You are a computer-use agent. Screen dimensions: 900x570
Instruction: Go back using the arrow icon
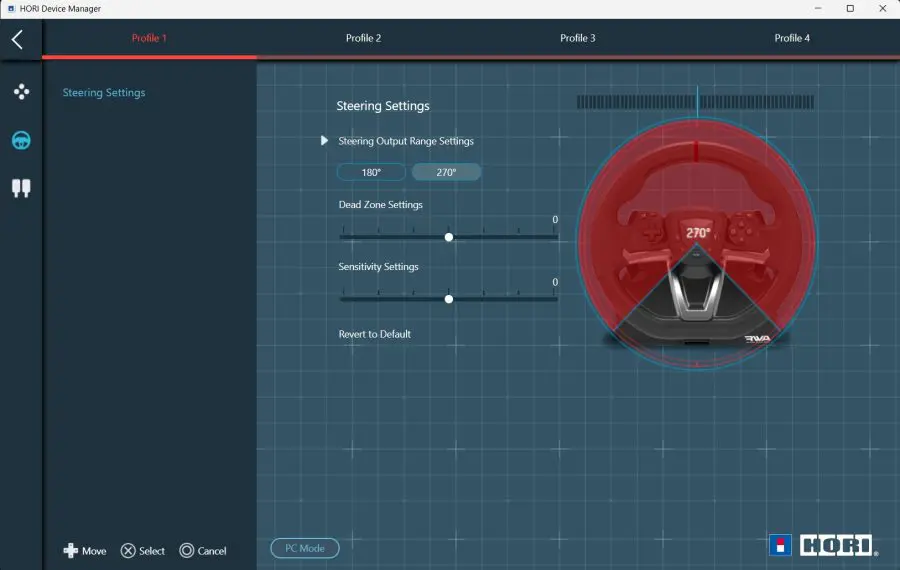17,40
